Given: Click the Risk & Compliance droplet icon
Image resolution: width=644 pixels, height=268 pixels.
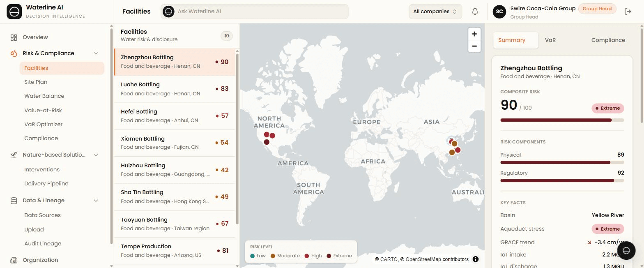Looking at the screenshot, I should [x=14, y=53].
